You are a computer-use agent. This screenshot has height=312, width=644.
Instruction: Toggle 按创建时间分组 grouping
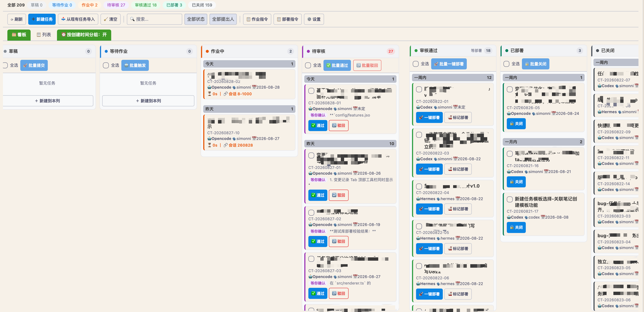tap(84, 35)
